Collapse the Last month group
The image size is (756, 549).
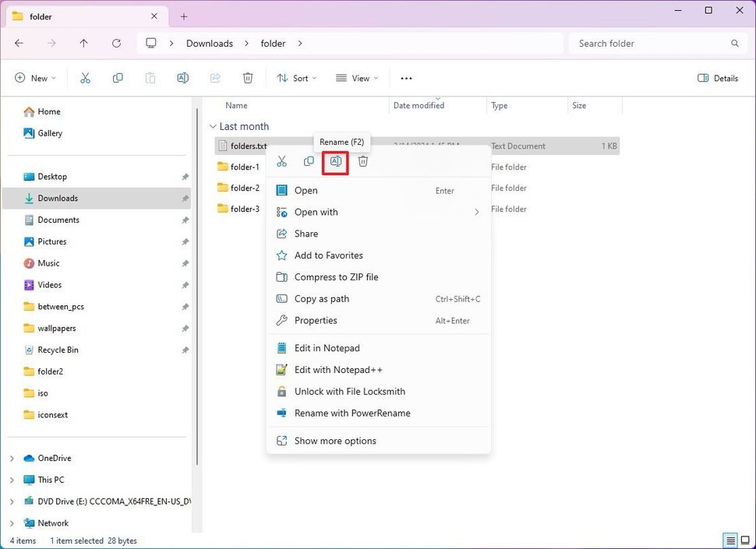213,126
